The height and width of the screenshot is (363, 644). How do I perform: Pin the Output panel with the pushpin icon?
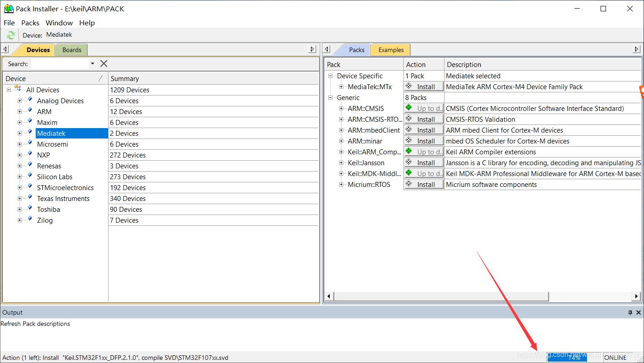pos(630,313)
